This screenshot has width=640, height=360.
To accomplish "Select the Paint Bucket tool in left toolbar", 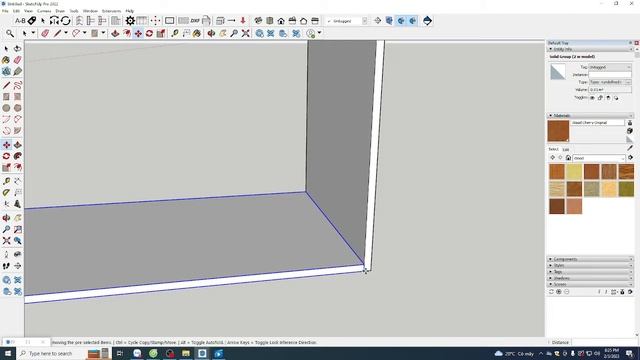I will pos(7,60).
